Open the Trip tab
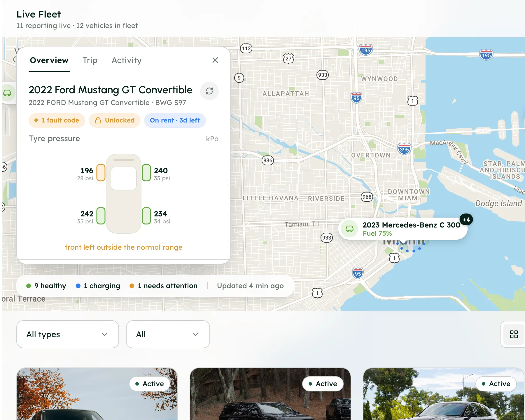 90,60
